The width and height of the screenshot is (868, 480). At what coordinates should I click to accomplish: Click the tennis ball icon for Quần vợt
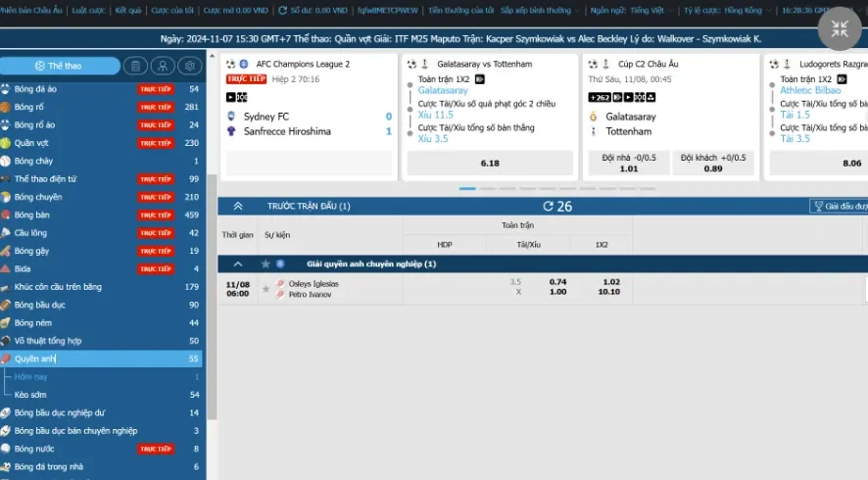pos(6,143)
